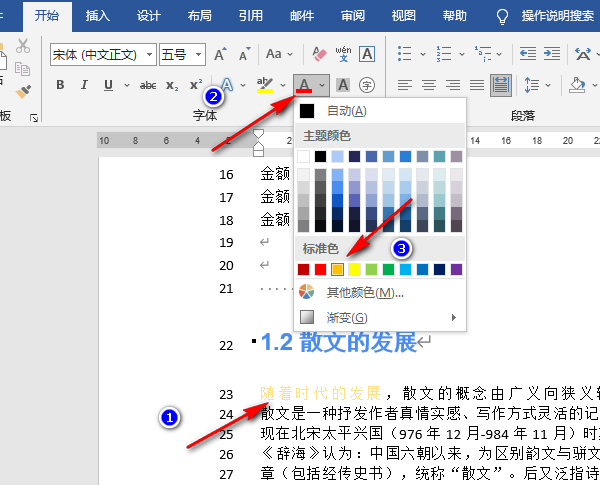Viewport: 600px width, 485px height.
Task: Open font dialog launcher in clipboard corner
Action: (x=34, y=118)
